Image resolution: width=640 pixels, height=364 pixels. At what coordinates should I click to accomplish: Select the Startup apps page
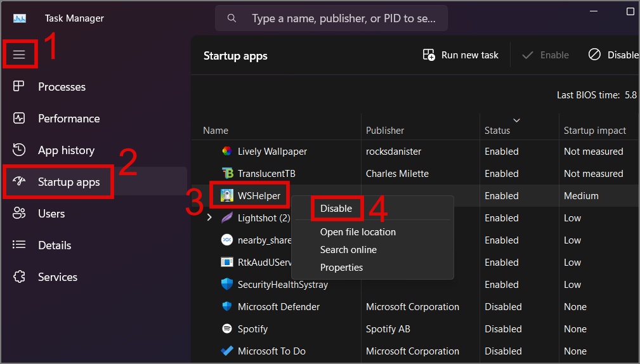tap(69, 182)
